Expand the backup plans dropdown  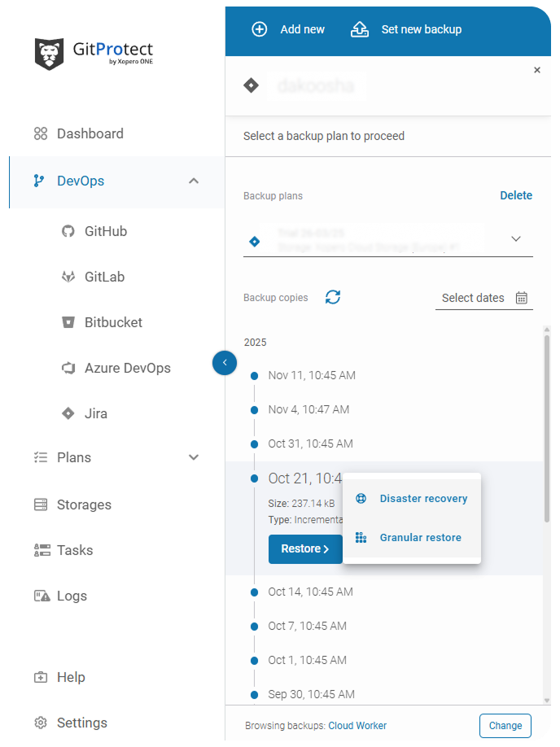tap(516, 238)
